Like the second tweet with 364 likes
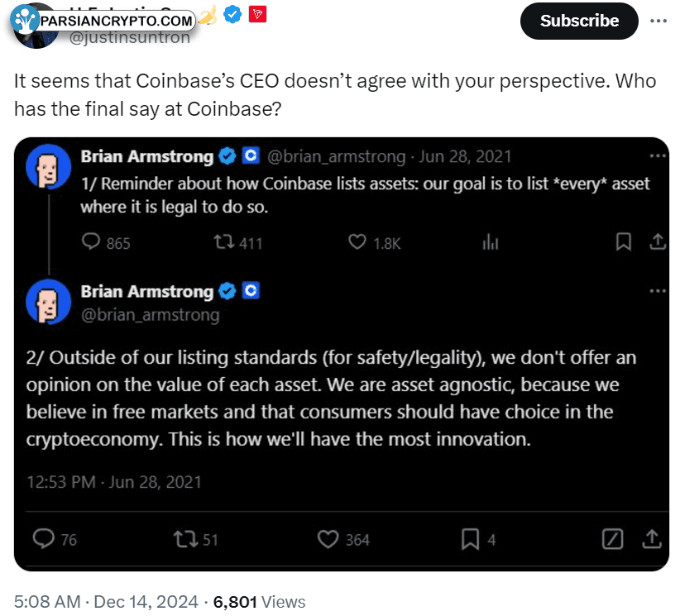 pyautogui.click(x=328, y=539)
